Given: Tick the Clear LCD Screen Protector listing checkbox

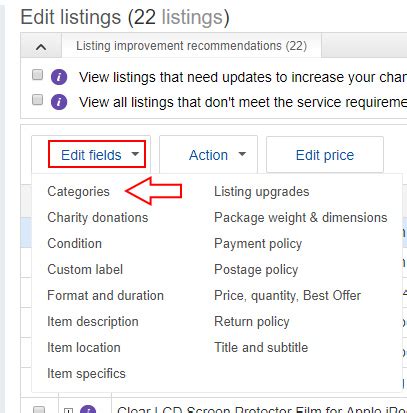Looking at the screenshot, I should 39,410.
